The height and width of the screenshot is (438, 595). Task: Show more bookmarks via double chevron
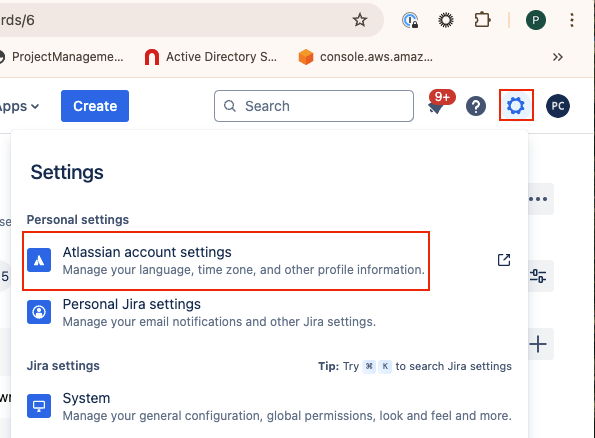[x=557, y=57]
